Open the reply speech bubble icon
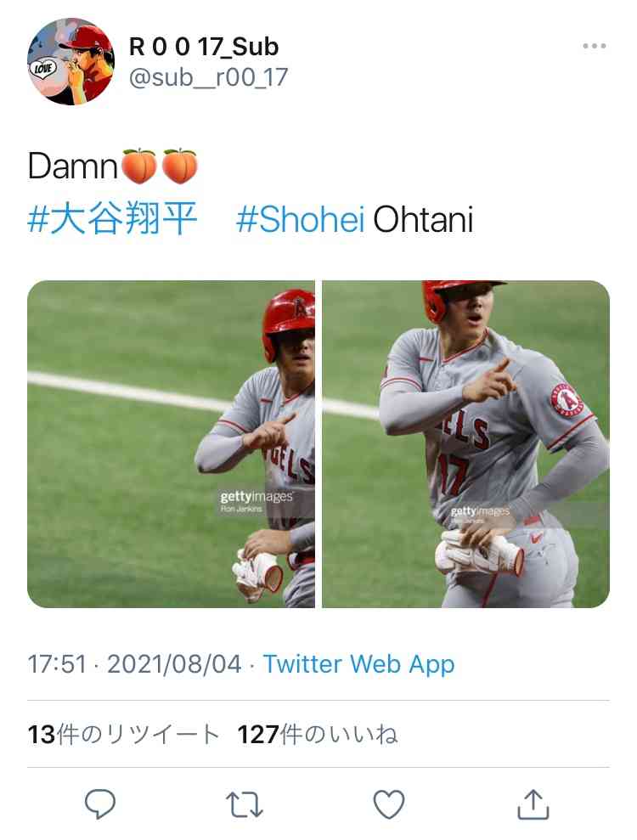Screen dimensions: 637x840 coord(100,803)
